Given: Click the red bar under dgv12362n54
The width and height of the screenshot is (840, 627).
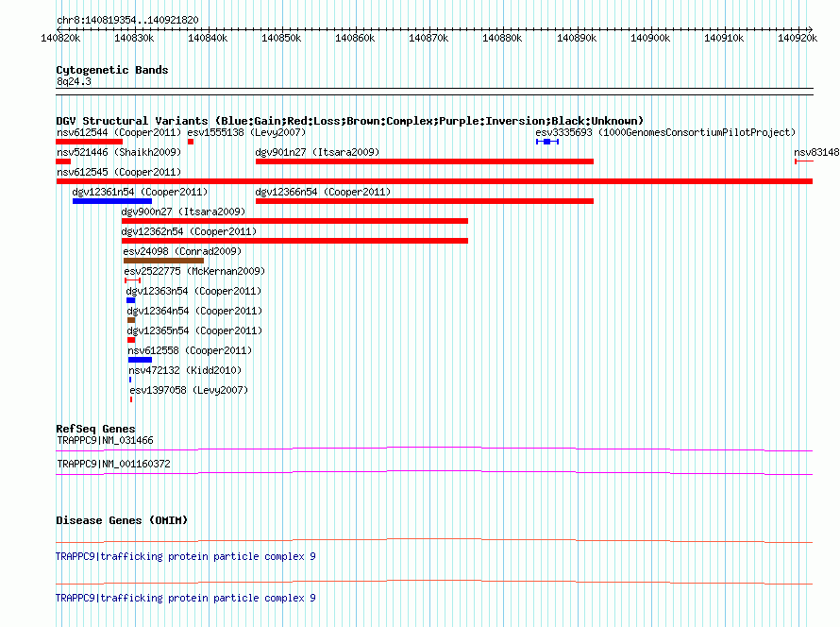Looking at the screenshot, I should point(294,241).
